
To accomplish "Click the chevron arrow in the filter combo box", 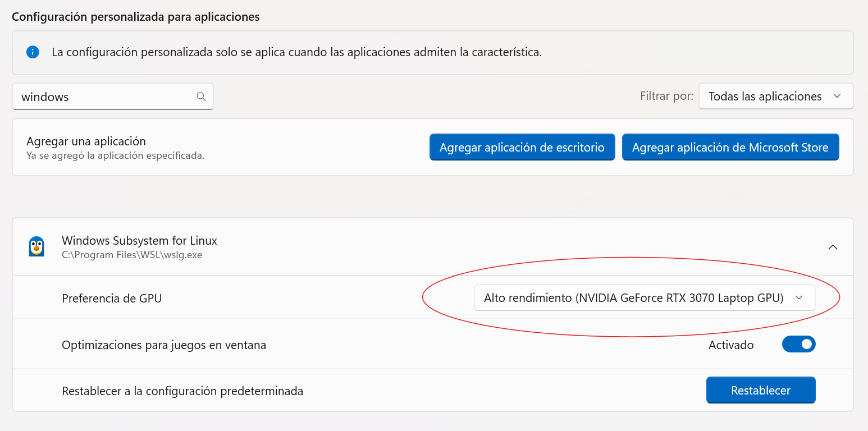I will point(837,97).
